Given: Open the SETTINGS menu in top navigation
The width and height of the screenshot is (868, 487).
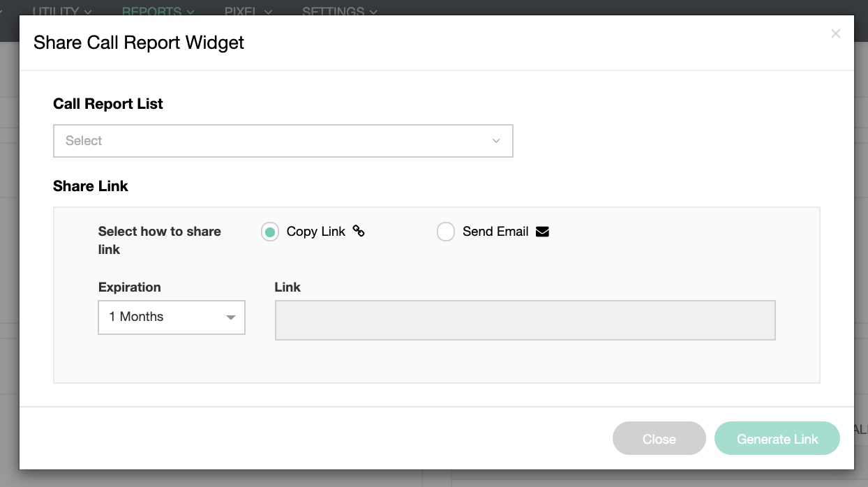Looking at the screenshot, I should tap(340, 11).
